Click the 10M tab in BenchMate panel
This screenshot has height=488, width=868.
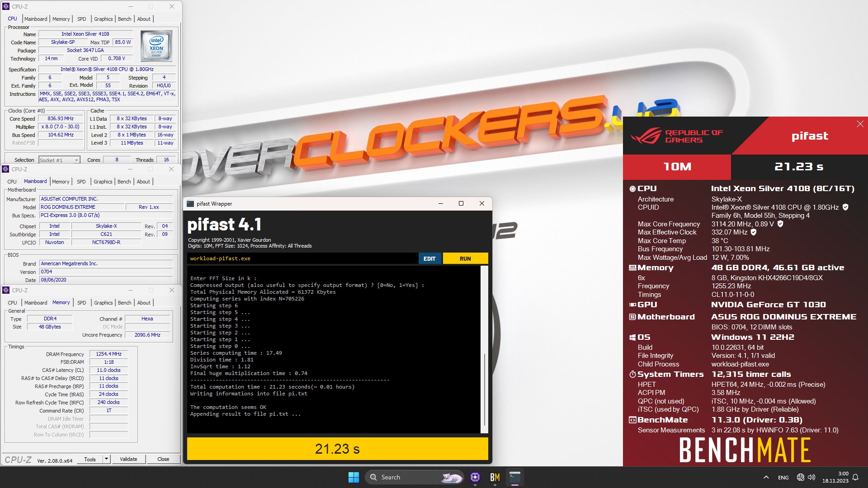pyautogui.click(x=677, y=167)
